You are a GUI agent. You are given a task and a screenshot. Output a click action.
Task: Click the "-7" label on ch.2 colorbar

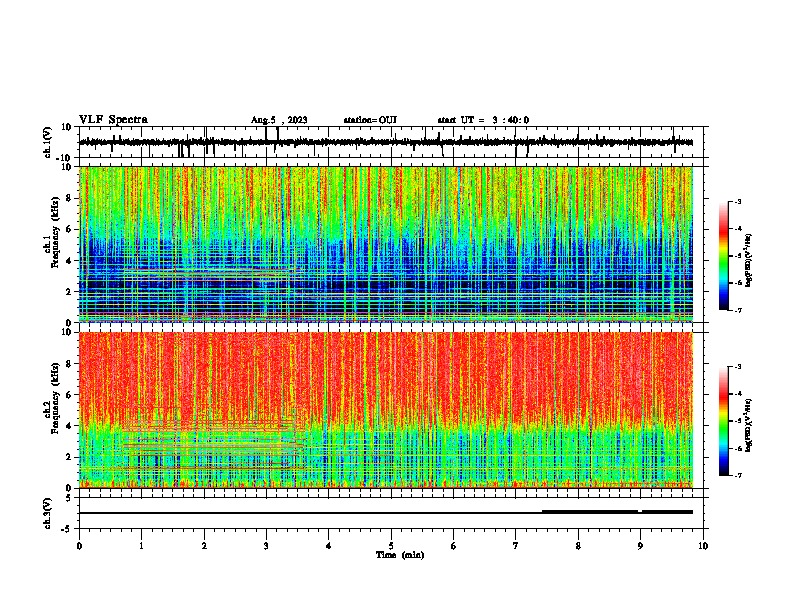[x=737, y=475]
